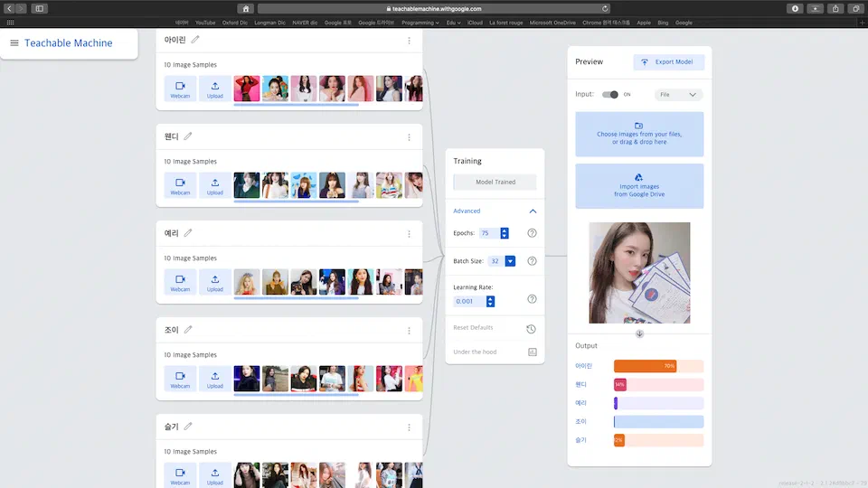Click the Export Model button
Image resolution: width=868 pixels, height=488 pixels.
[669, 62]
